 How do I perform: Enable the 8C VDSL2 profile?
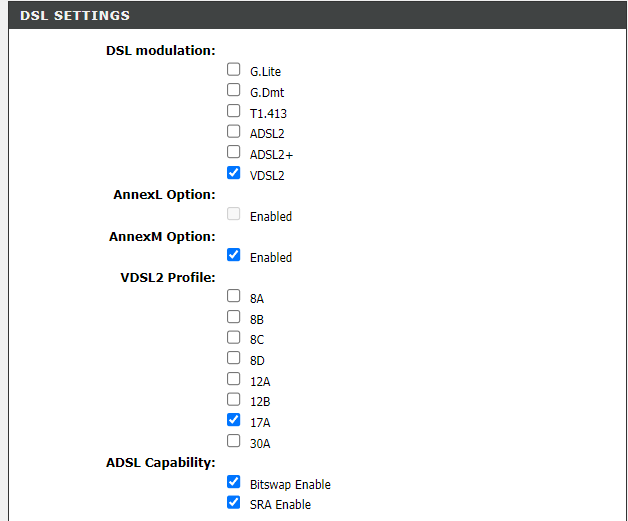pos(234,337)
